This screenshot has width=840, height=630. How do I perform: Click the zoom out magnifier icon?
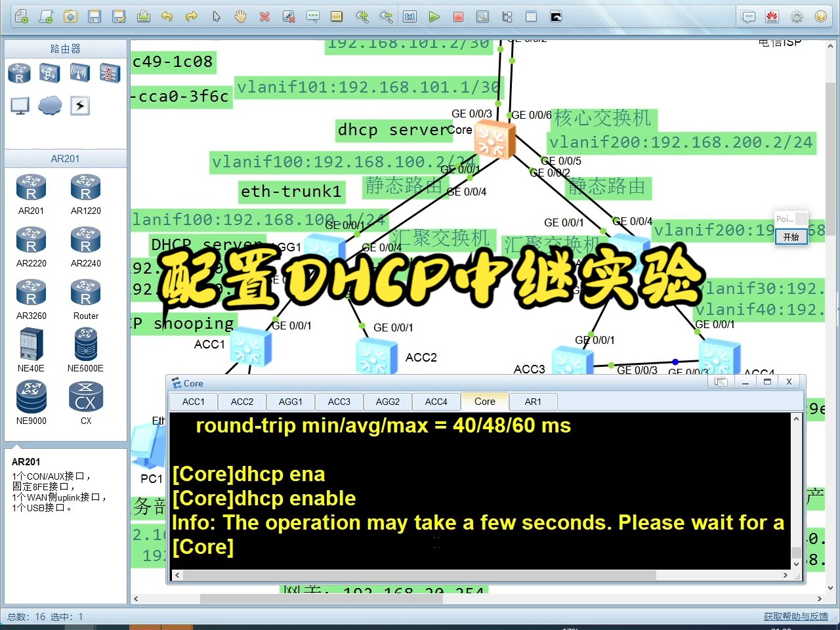click(386, 16)
